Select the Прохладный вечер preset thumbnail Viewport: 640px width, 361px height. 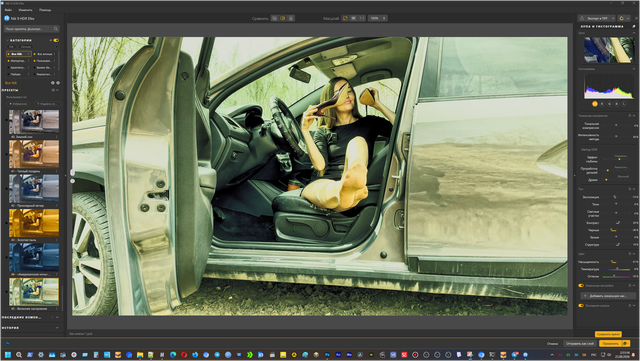[34, 189]
